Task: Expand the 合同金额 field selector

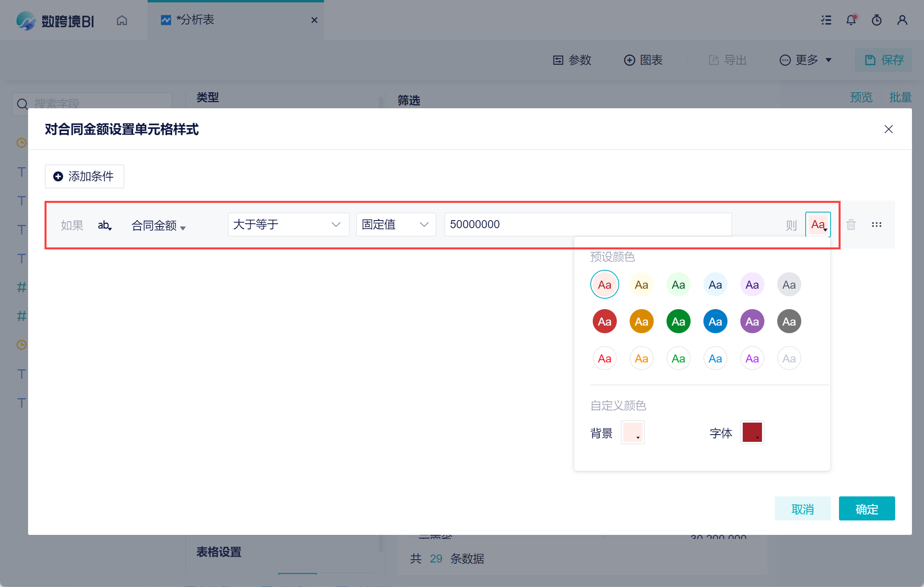Action: tap(158, 226)
